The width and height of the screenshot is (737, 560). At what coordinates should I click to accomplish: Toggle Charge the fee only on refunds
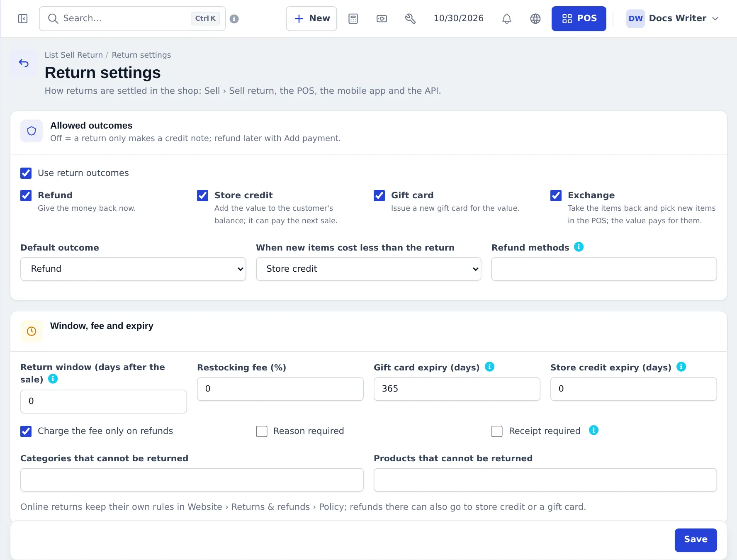(x=26, y=431)
